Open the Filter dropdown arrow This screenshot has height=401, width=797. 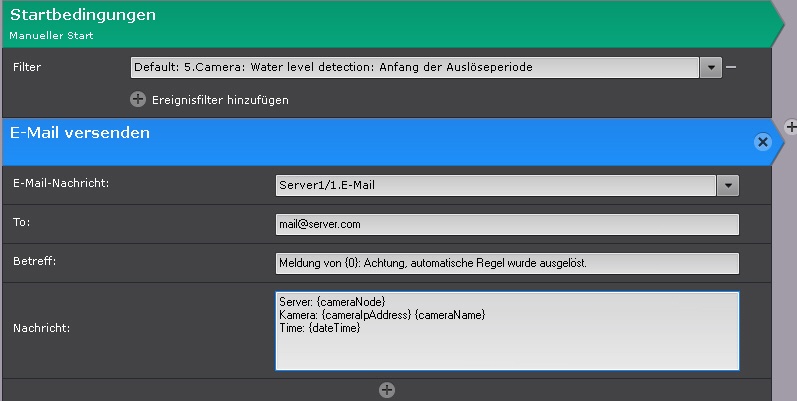coord(710,68)
